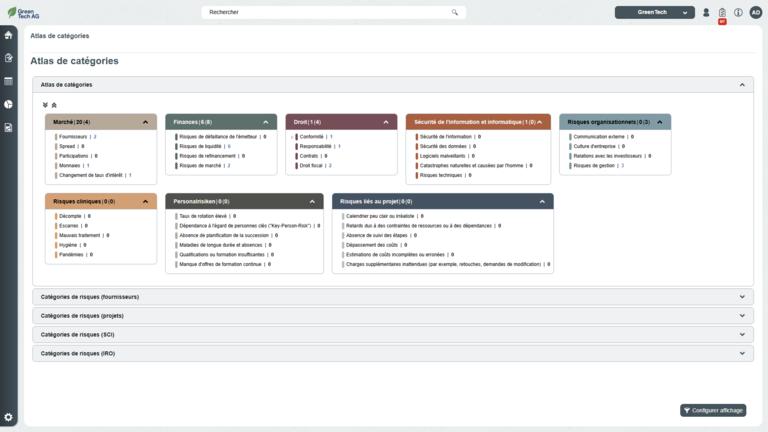Collapse the Finances category card
Screen dimensions: 768x432
click(x=266, y=122)
